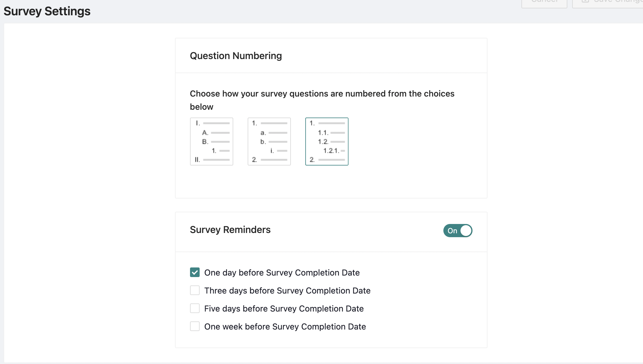Uncheck One day before Survey Completion Date
Screen dimensions: 643x364
195,272
